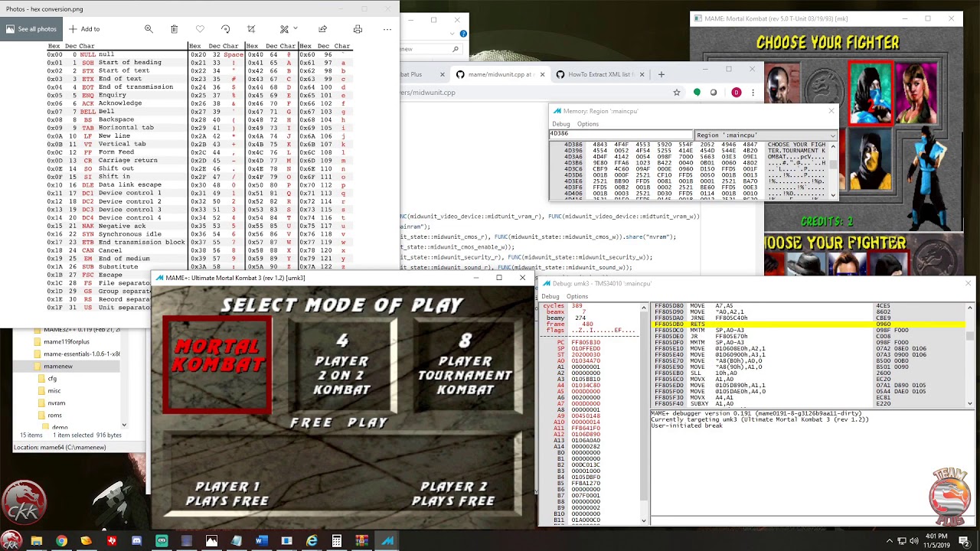The image size is (980, 551).
Task: Click the Start button with dragon logo
Action: pyautogui.click(x=11, y=540)
